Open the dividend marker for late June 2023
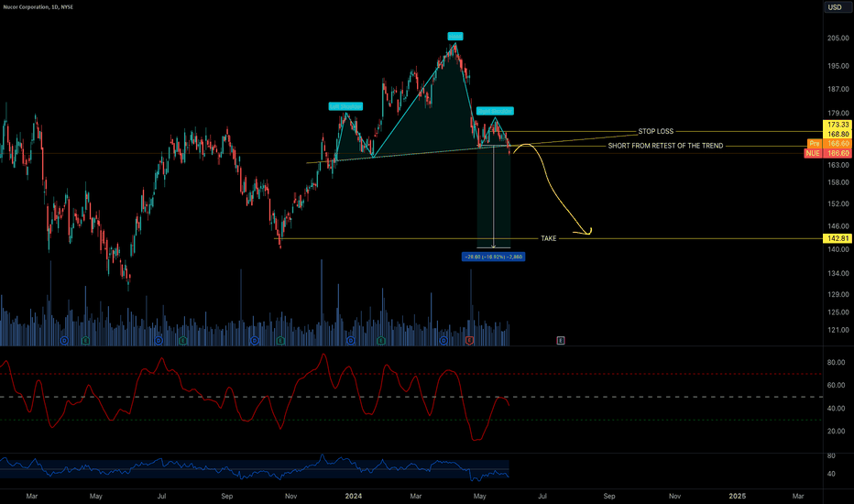The image size is (854, 504). coord(159,341)
